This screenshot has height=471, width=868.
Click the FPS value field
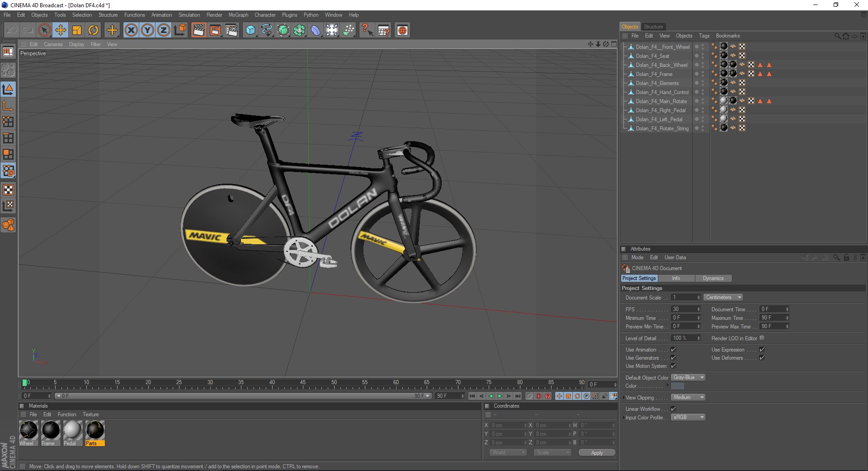pos(685,309)
